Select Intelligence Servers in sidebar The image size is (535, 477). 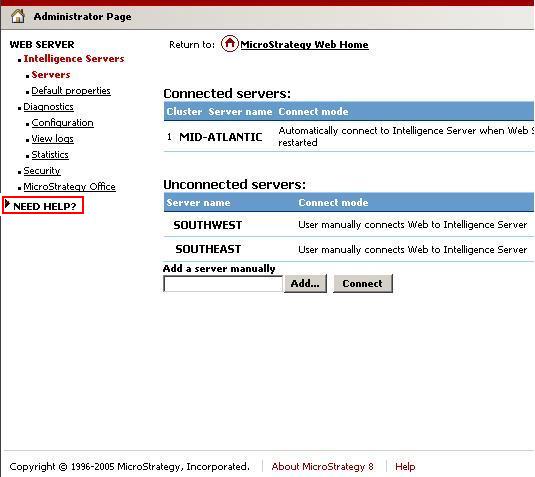pyautogui.click(x=74, y=59)
